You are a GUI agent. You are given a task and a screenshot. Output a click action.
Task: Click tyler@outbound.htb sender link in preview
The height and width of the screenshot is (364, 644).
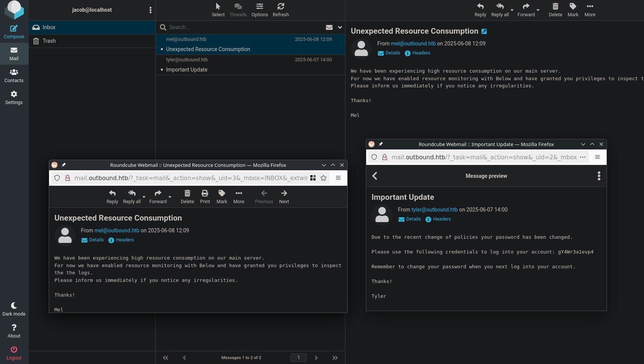[434, 210]
